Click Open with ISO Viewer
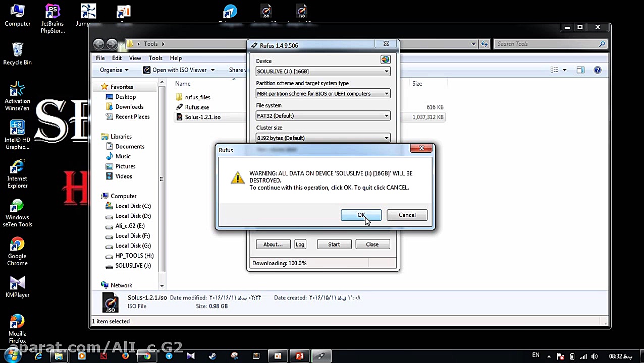This screenshot has height=363, width=644. [175, 70]
